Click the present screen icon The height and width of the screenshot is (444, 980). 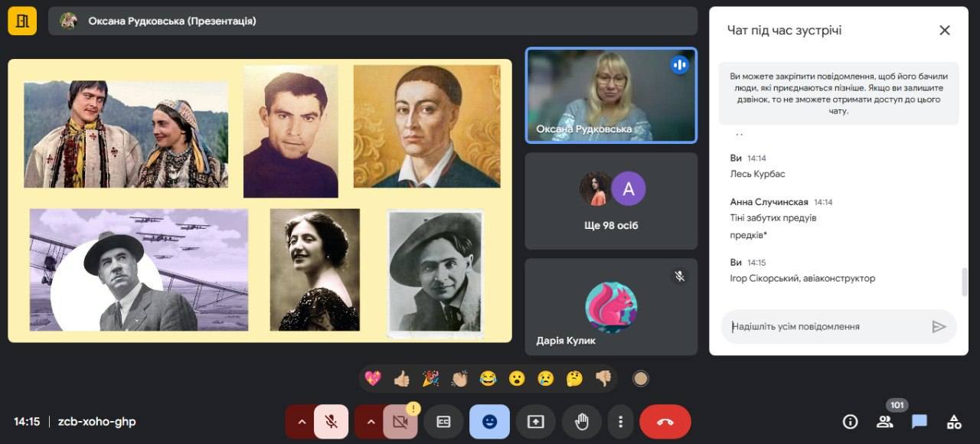[x=535, y=422]
